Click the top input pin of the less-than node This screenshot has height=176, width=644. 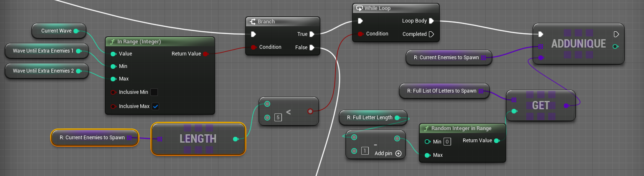click(x=267, y=104)
